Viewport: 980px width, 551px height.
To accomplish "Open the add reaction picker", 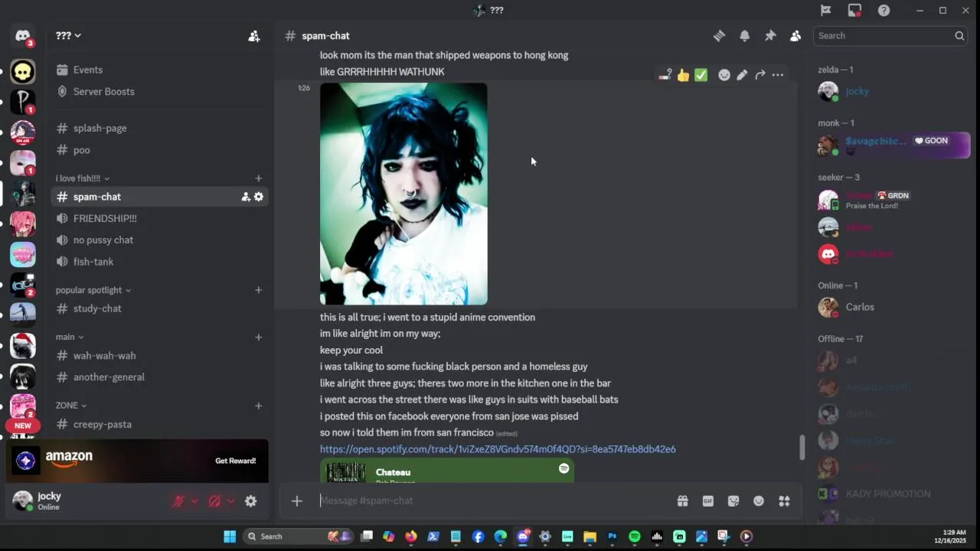I will click(724, 75).
